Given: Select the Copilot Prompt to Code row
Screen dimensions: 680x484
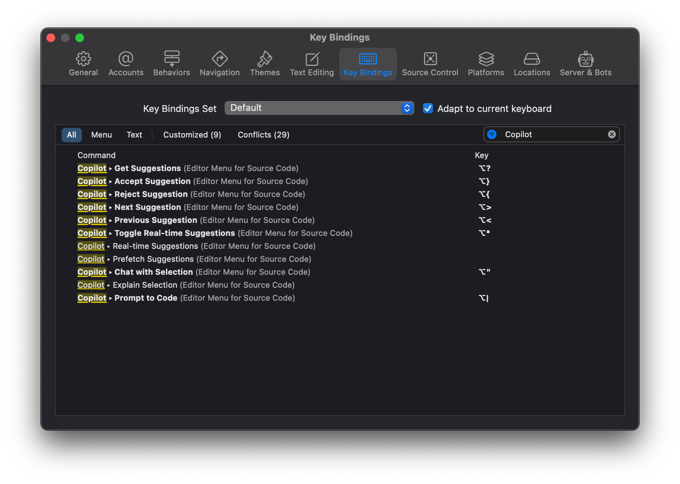Looking at the screenshot, I should click(340, 298).
